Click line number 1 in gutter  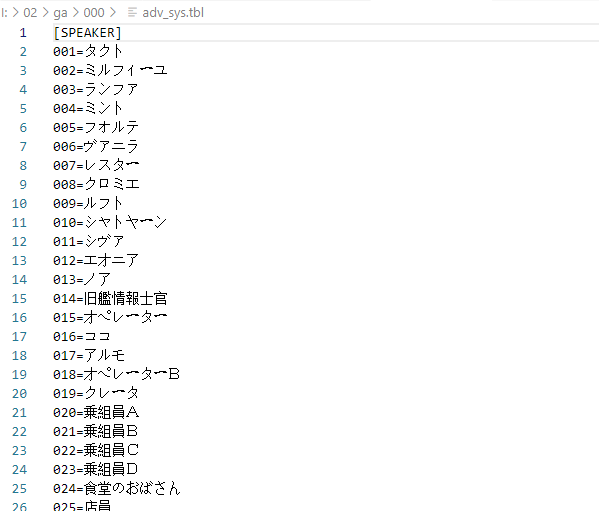click(x=23, y=33)
